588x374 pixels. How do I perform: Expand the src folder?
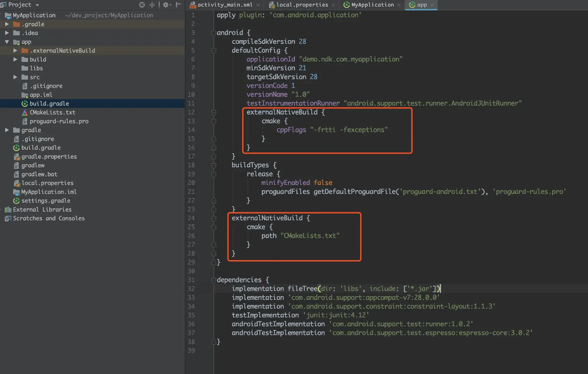coord(15,77)
